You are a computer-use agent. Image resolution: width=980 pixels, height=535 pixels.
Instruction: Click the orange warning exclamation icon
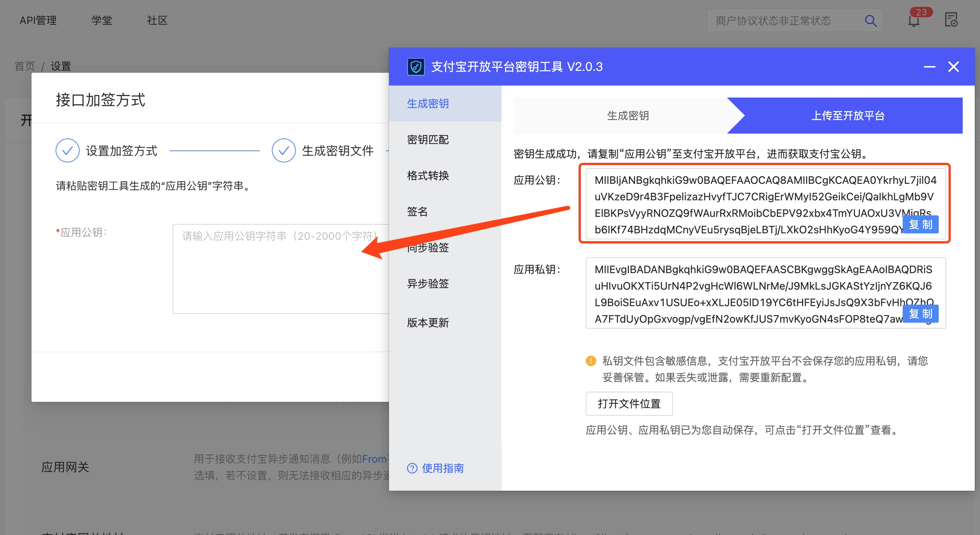point(590,361)
